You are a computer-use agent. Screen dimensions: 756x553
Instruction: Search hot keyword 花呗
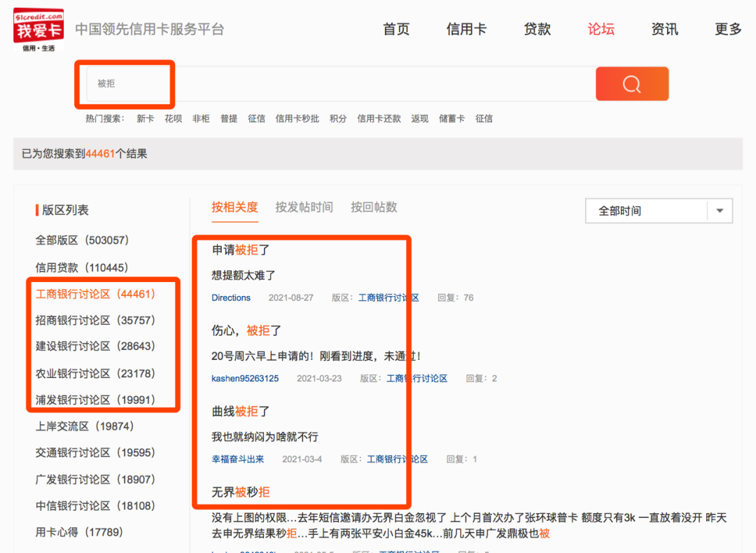pyautogui.click(x=173, y=118)
